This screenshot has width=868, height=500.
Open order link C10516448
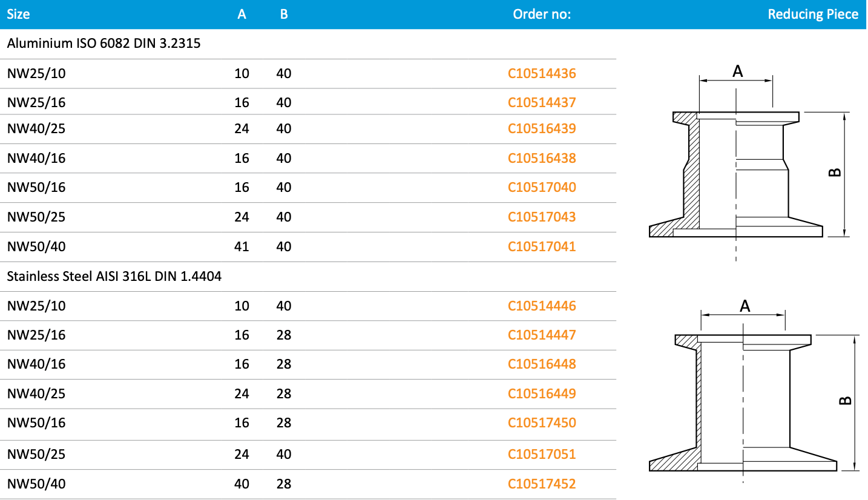click(542, 364)
